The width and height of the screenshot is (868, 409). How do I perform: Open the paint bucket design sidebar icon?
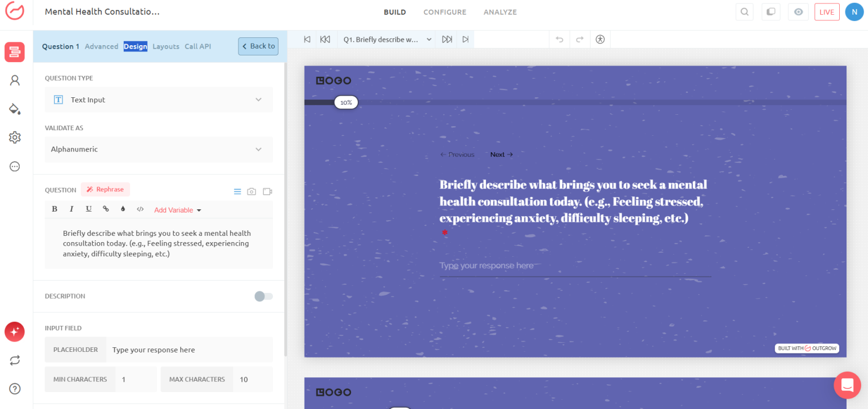tap(15, 109)
